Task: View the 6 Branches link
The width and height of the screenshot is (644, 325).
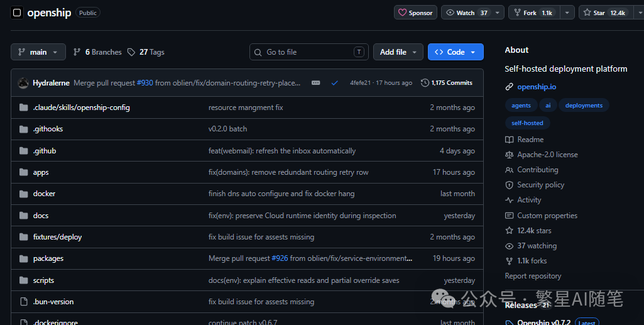Action: pos(98,52)
